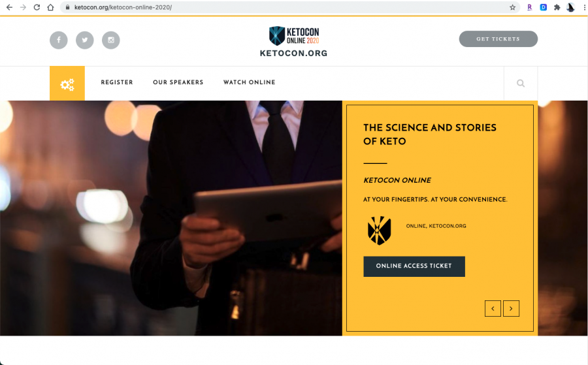Open the browser extensions puzzle icon

557,7
